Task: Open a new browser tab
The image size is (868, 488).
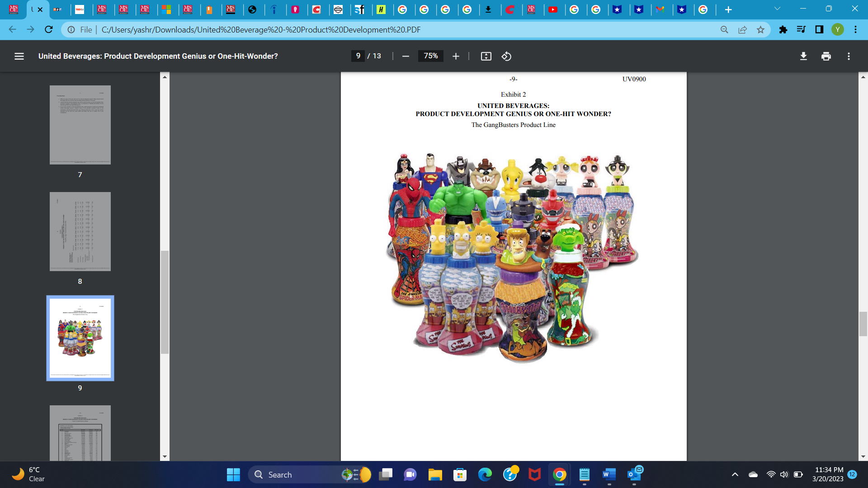Action: coord(728,9)
